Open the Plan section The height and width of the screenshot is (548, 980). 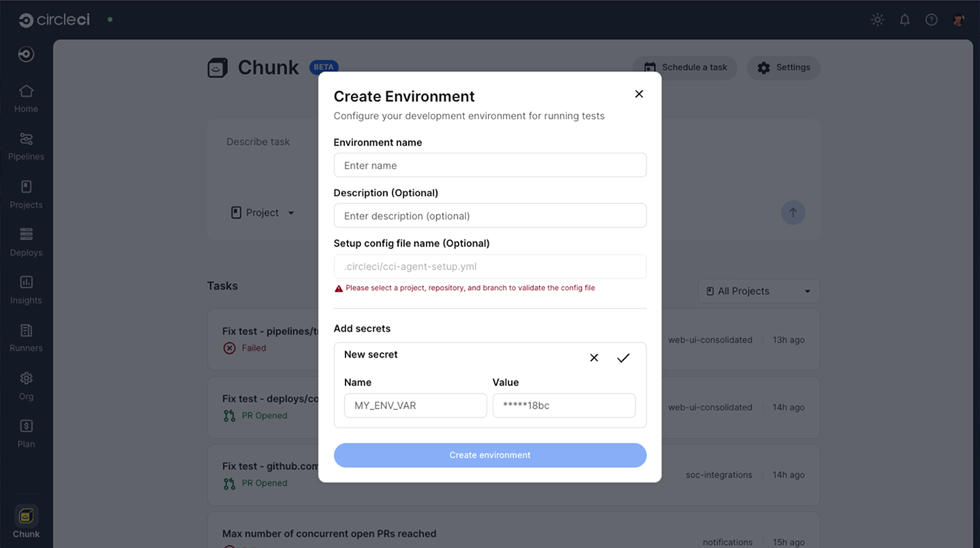click(x=25, y=432)
